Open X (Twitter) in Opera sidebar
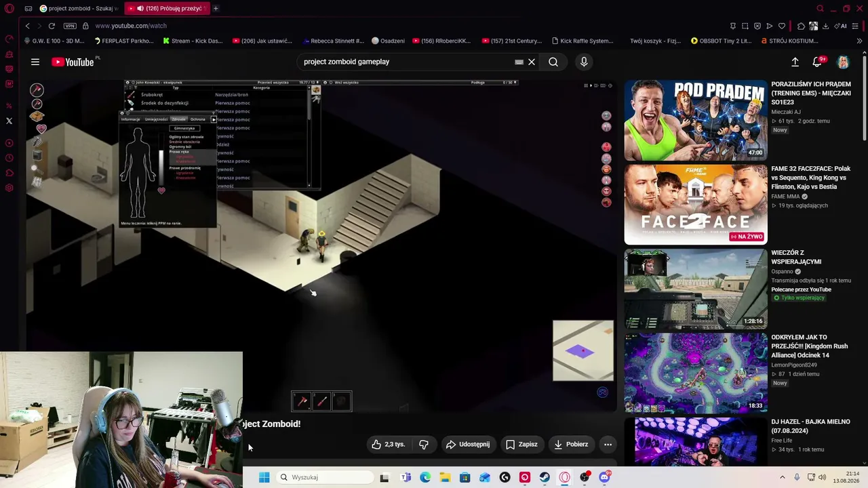The image size is (868, 488). (9, 121)
